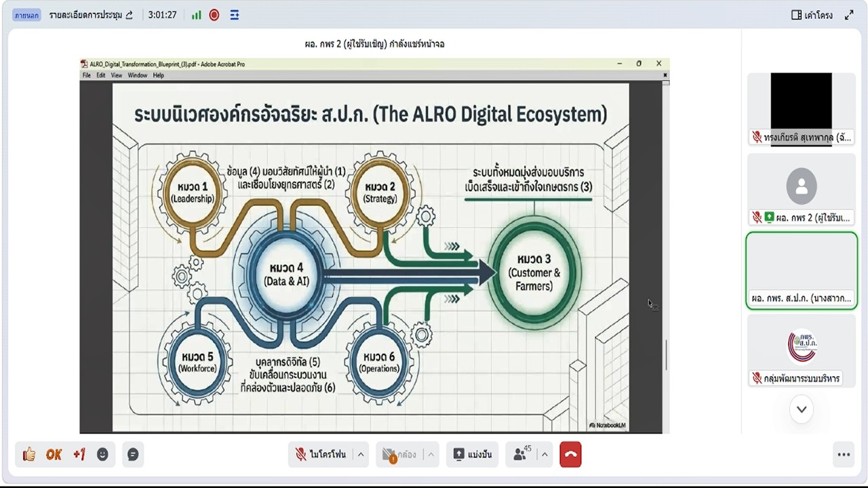Click the หมวด 6 (Operations) gear
The height and width of the screenshot is (488, 868).
379,361
